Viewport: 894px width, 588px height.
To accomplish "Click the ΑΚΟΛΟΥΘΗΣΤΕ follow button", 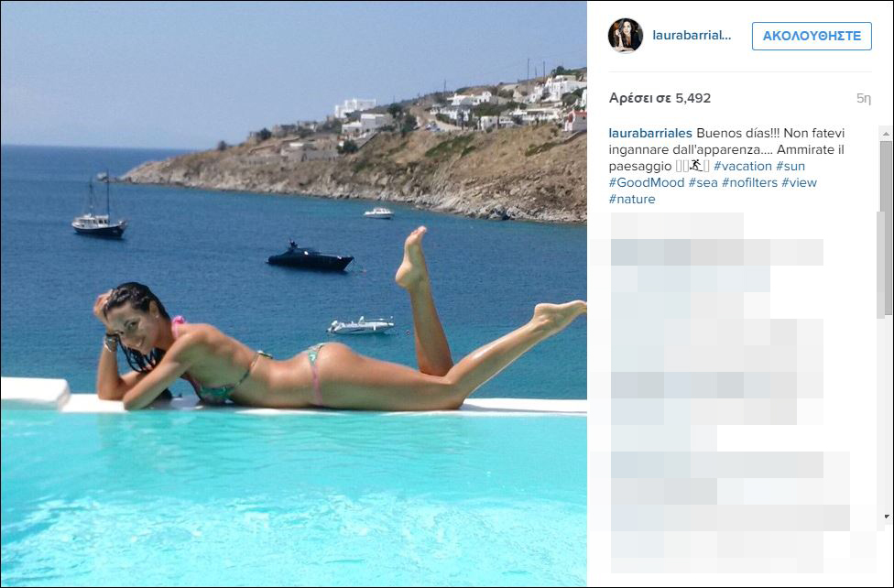I will [x=812, y=36].
